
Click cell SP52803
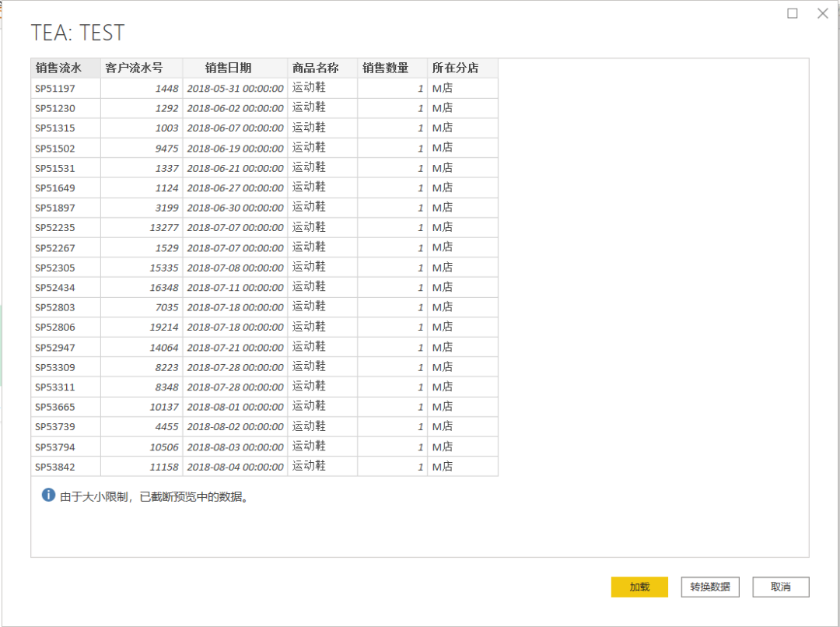(x=66, y=307)
